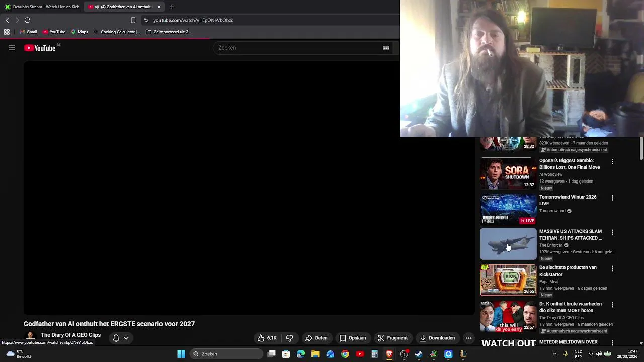Screen dimensions: 644x362
Task: Open a new browser tab
Action: click(x=172, y=7)
